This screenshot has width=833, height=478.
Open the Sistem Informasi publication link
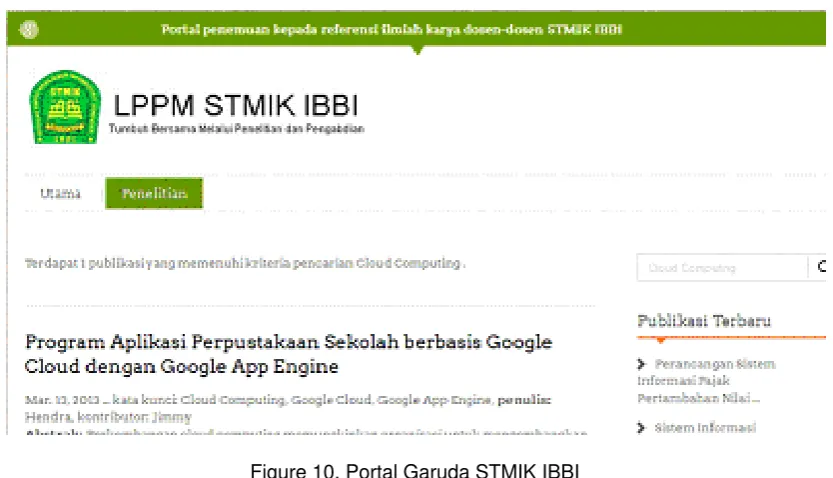(705, 428)
